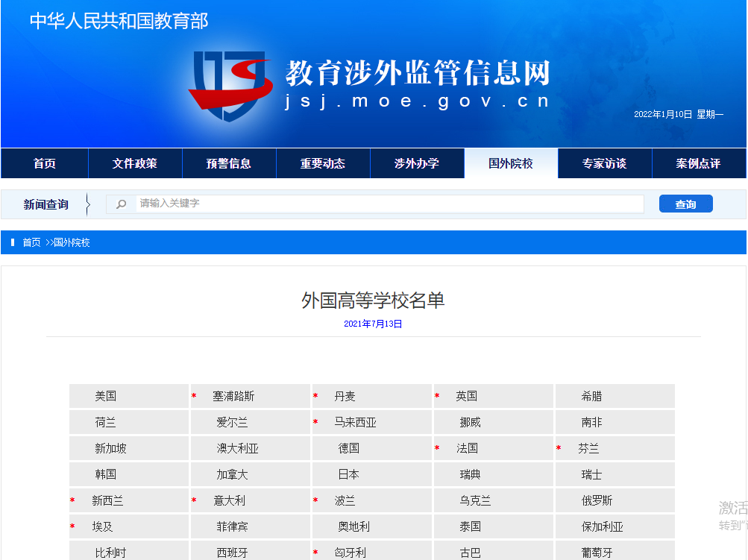
Task: Click the magnifier icon in search box
Action: coord(122,204)
